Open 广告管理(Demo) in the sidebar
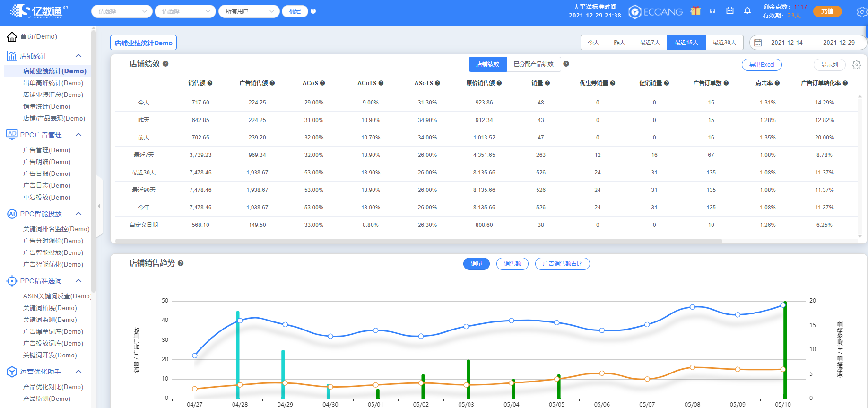 tap(47, 150)
